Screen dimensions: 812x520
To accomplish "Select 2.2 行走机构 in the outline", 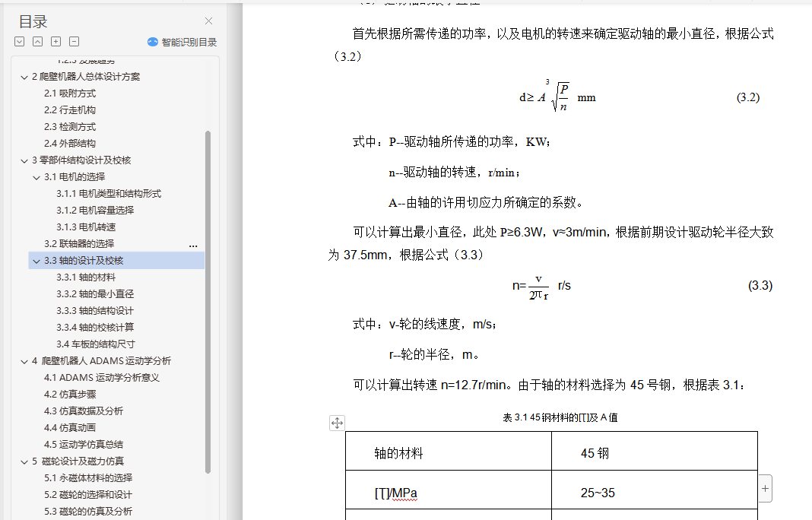I will [70, 109].
